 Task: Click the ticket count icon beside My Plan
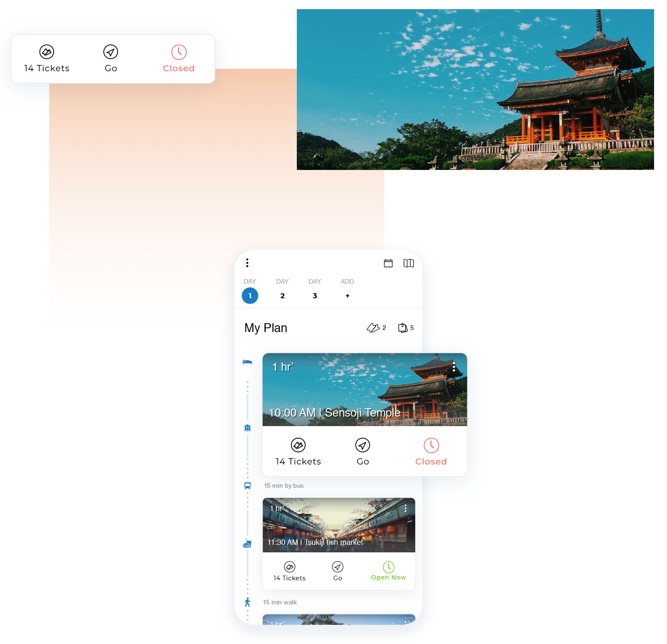point(373,328)
